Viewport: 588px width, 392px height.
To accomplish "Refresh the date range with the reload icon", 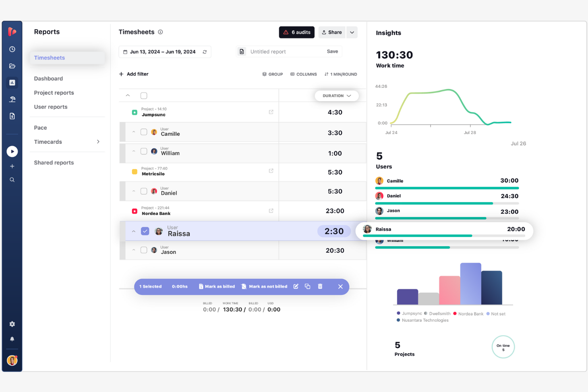I will tap(205, 52).
